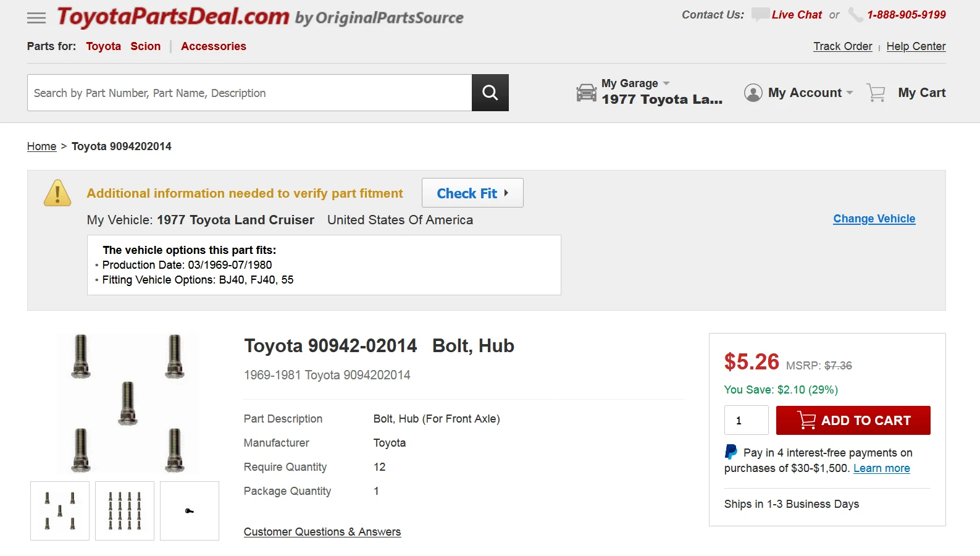Click the My Account user avatar icon
Viewport: 980px width, 556px height.
[753, 93]
